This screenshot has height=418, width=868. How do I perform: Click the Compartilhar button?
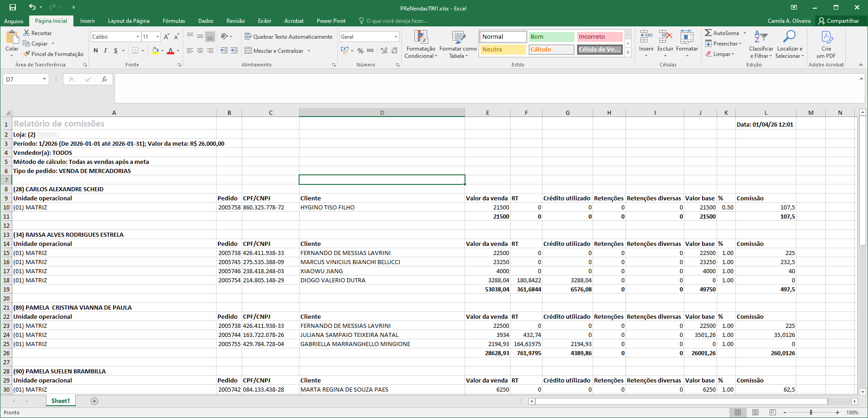click(x=839, y=21)
